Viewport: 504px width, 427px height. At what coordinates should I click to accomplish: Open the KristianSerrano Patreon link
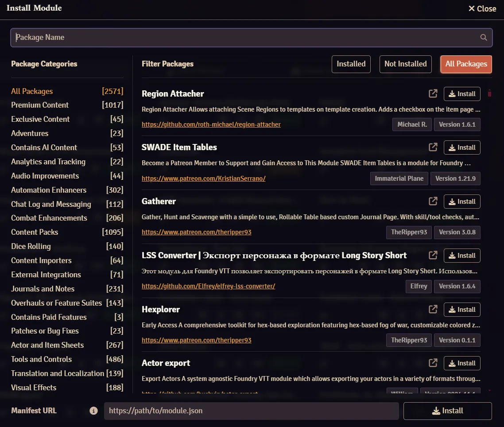click(203, 179)
